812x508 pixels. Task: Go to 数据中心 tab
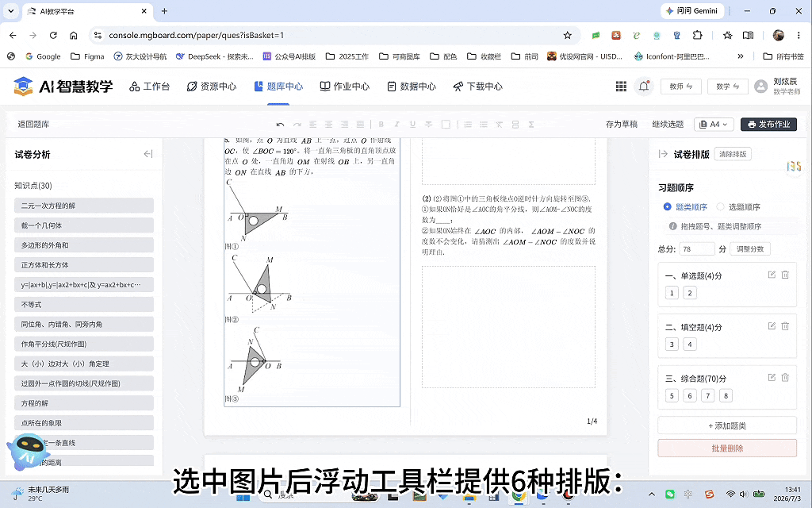412,87
